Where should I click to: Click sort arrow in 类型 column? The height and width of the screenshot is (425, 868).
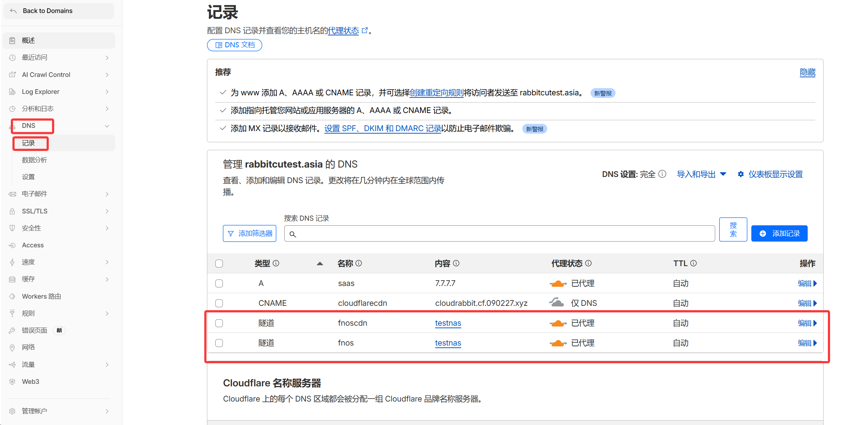click(320, 264)
